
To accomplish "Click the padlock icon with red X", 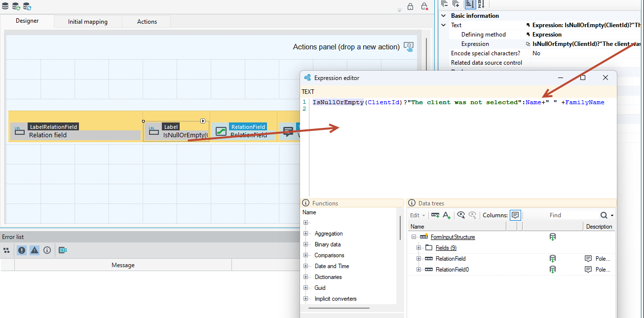I will pyautogui.click(x=424, y=7).
